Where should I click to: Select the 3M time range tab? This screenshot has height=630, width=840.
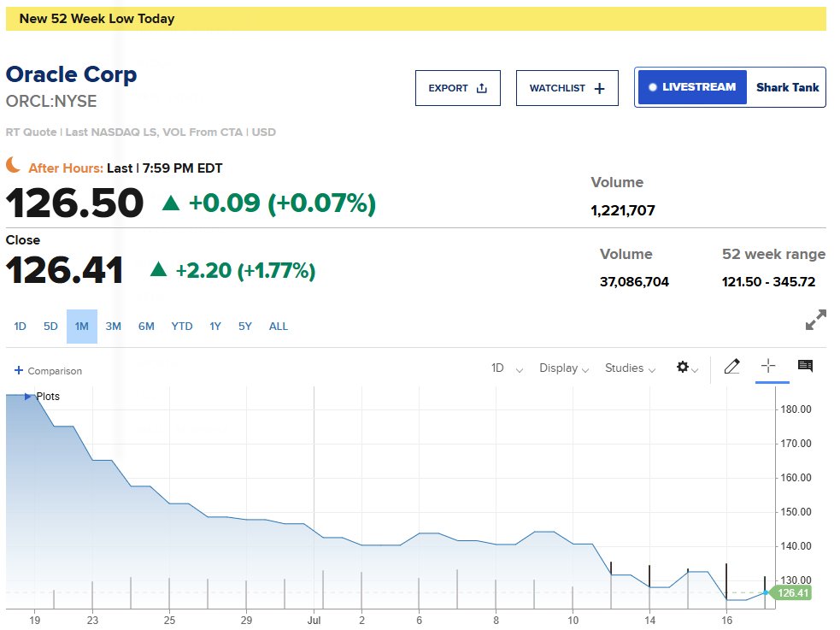coord(113,327)
